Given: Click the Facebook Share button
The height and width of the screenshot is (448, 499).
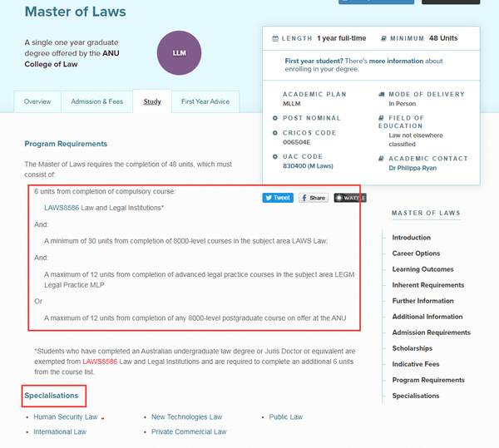Looking at the screenshot, I should coord(314,198).
